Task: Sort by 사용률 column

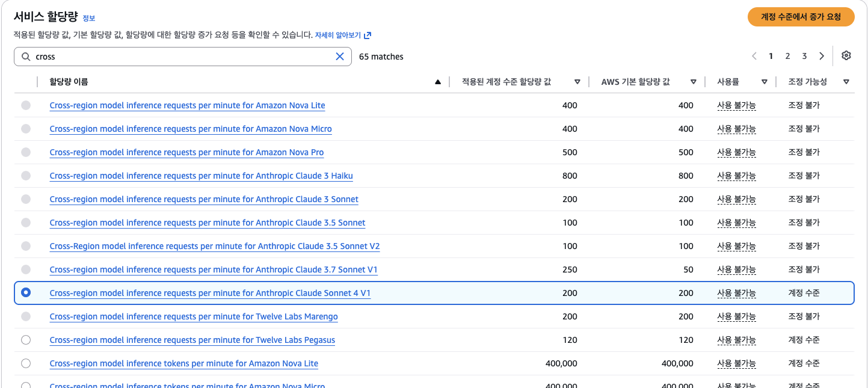Action: 764,82
